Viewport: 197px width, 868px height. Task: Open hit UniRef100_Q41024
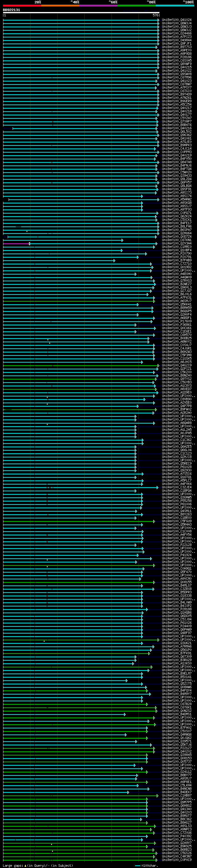177,20
